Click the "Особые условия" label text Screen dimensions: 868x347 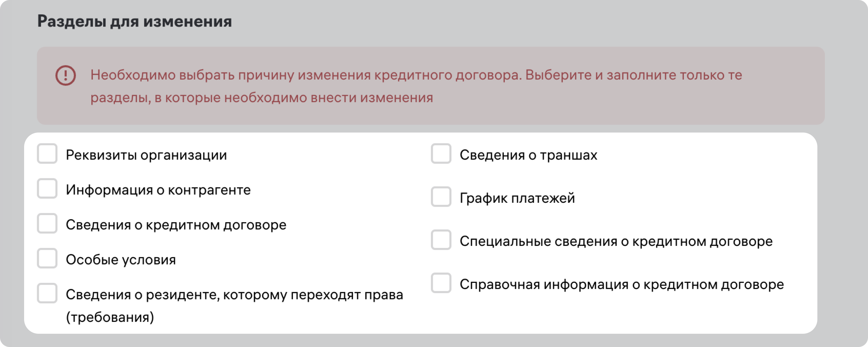(x=121, y=260)
